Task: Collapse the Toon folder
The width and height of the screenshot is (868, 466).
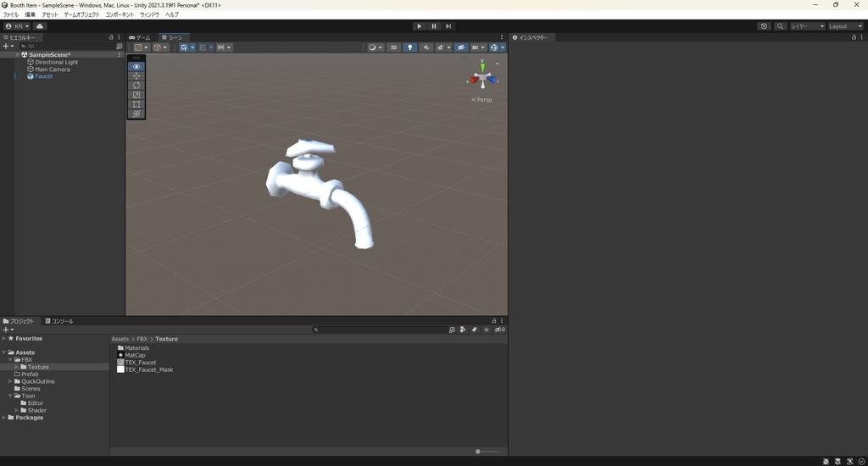Action: [x=10, y=396]
